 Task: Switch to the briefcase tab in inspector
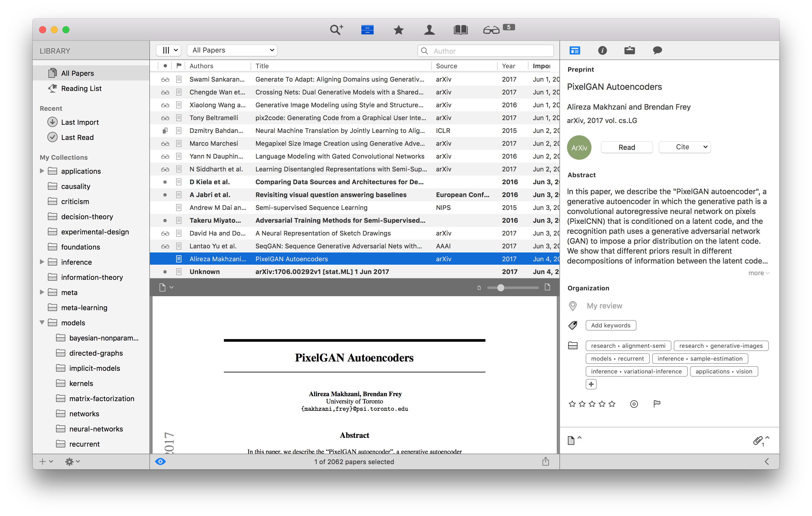tap(629, 50)
